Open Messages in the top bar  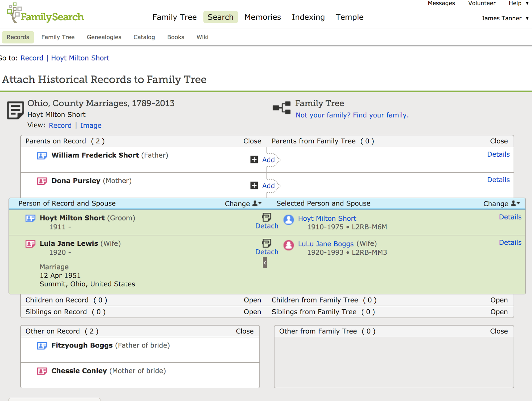click(441, 3)
